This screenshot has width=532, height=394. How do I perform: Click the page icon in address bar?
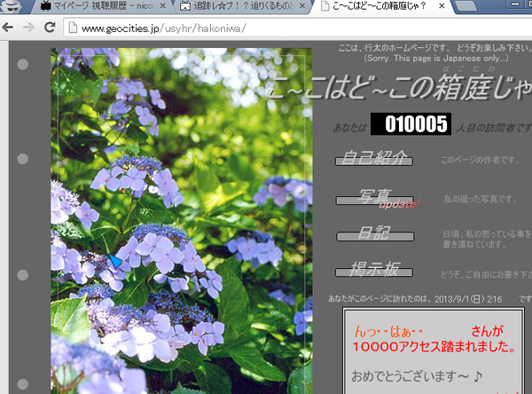coord(73,28)
